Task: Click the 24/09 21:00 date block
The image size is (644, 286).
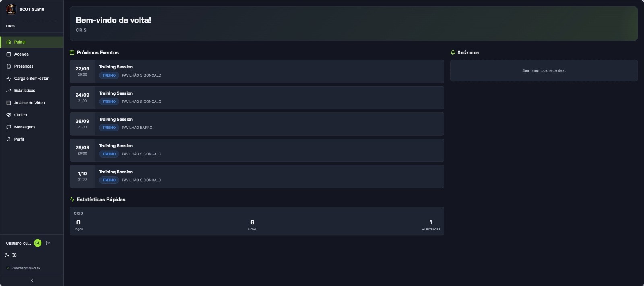Action: (83, 97)
